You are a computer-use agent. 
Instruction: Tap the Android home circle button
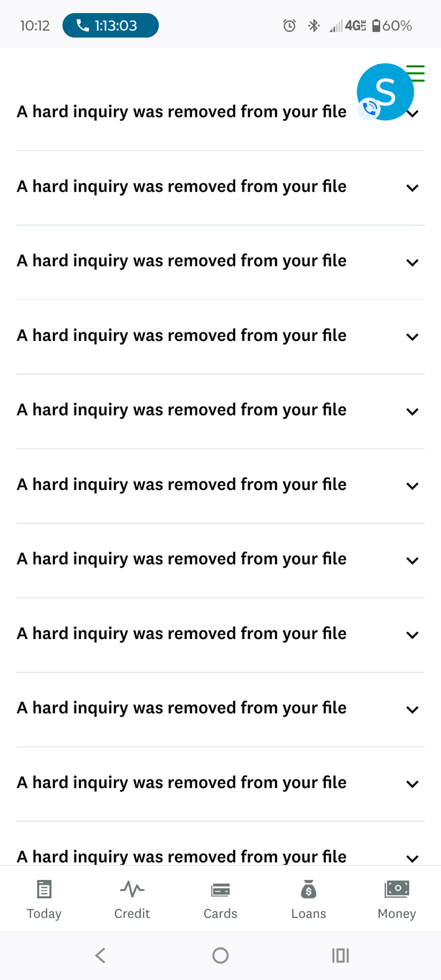[x=221, y=955]
